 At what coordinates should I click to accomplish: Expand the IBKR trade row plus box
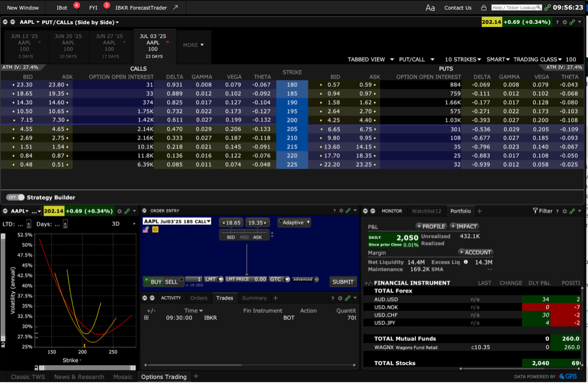146,318
